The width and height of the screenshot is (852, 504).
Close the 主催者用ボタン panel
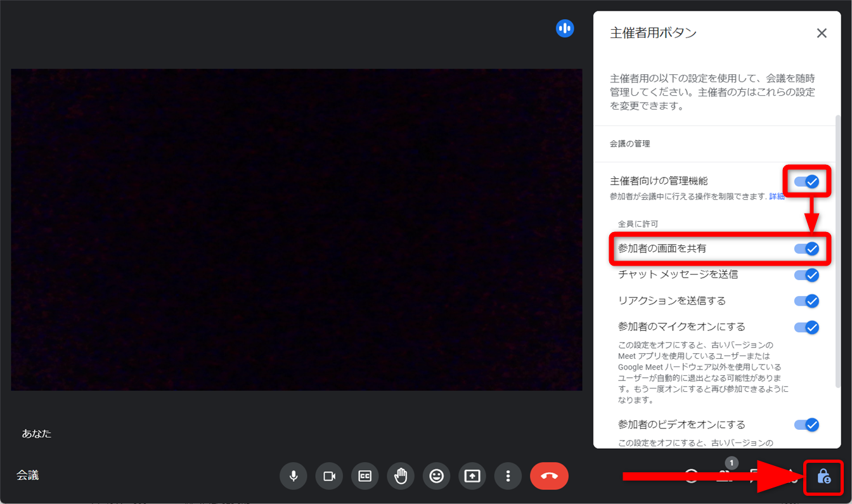pos(822,34)
